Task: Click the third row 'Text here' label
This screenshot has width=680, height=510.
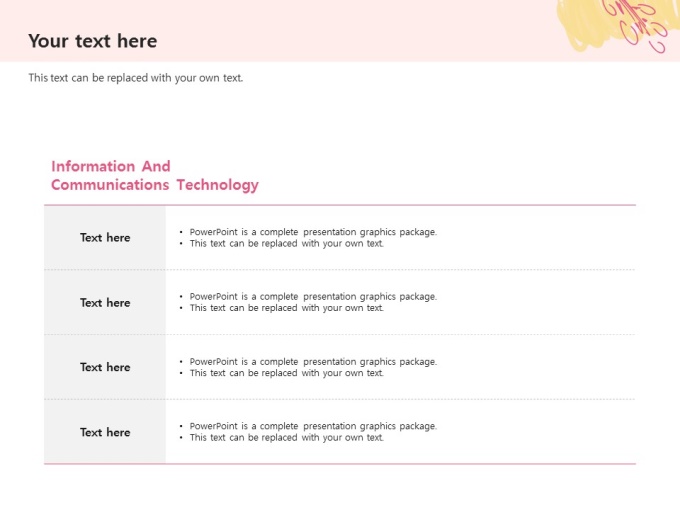Action: pos(105,367)
